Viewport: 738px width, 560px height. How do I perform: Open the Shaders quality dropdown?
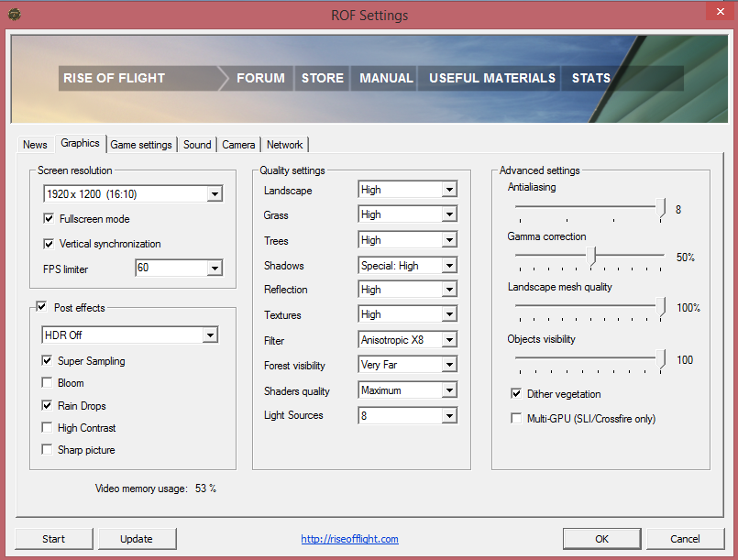408,390
